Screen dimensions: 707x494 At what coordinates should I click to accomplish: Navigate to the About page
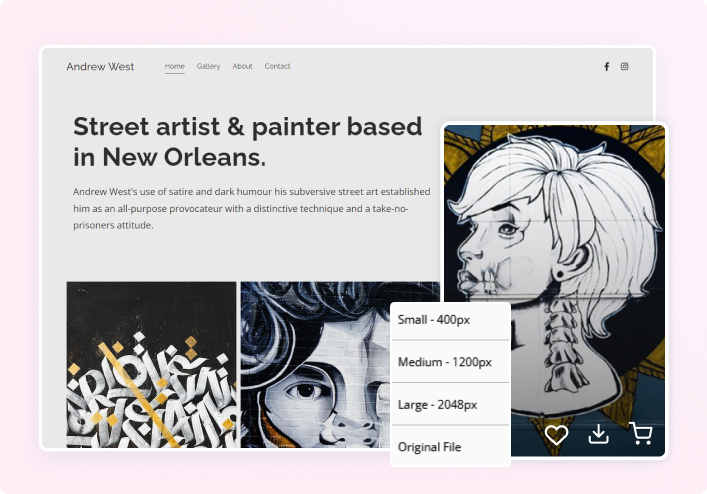point(242,67)
